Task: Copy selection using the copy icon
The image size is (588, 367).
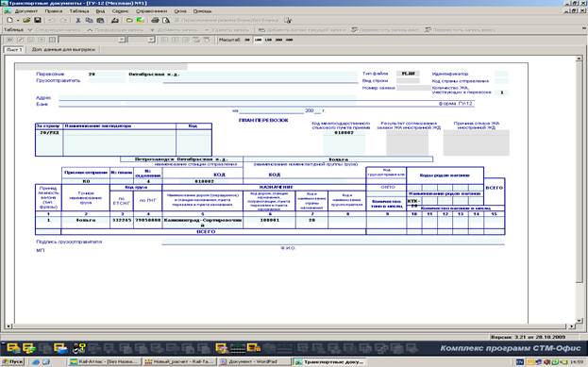Action: (90, 20)
